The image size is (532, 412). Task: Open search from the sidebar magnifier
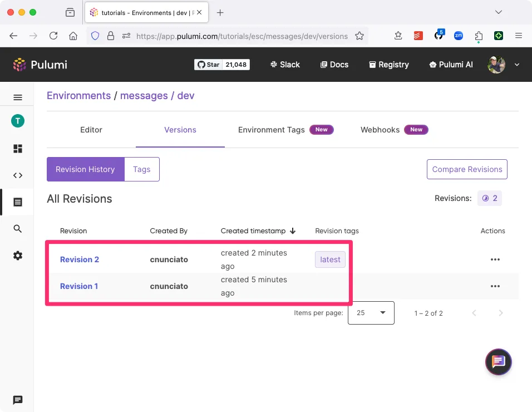18,229
